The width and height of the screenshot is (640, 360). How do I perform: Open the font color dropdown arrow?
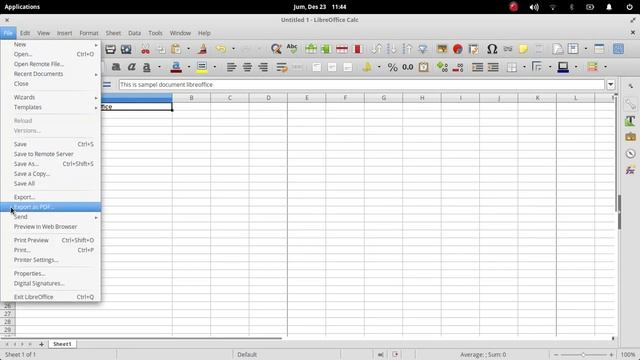[x=189, y=67]
